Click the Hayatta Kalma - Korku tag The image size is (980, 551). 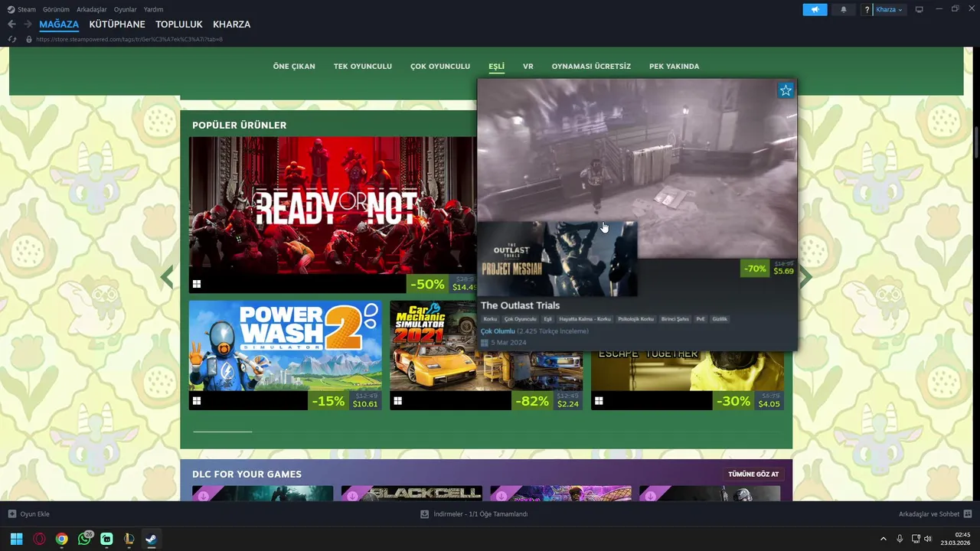585,319
